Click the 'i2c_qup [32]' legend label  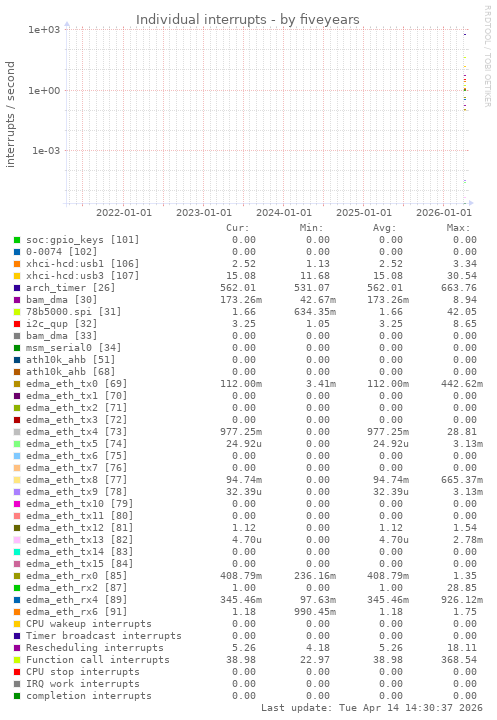click(62, 324)
